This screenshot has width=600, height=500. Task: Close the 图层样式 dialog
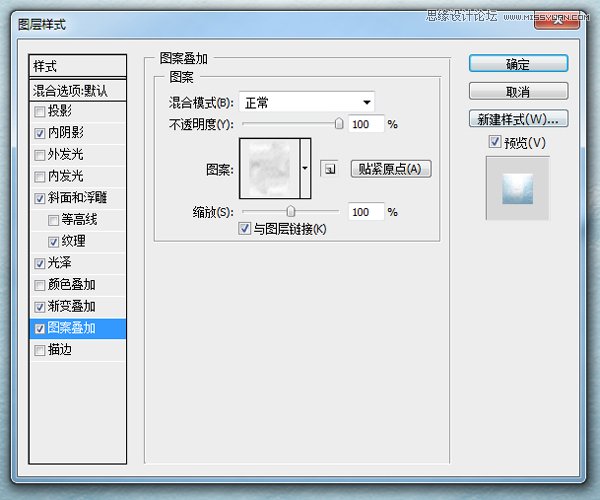[x=558, y=21]
